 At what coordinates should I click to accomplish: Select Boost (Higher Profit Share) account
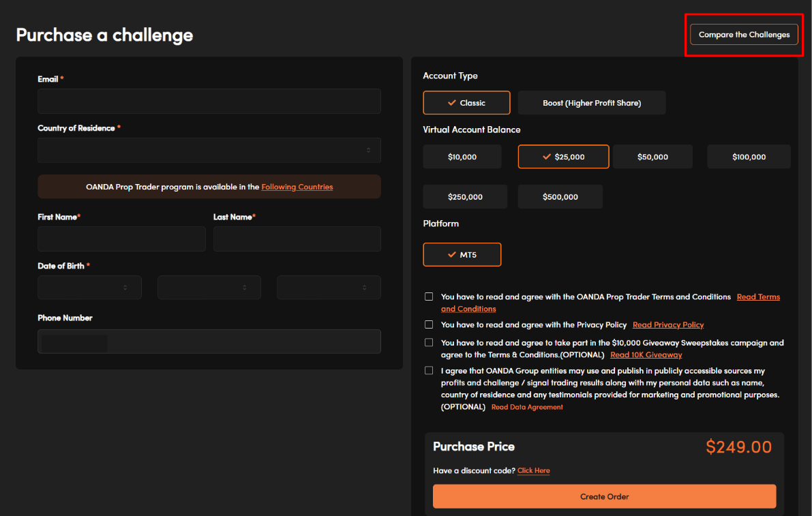click(x=592, y=102)
